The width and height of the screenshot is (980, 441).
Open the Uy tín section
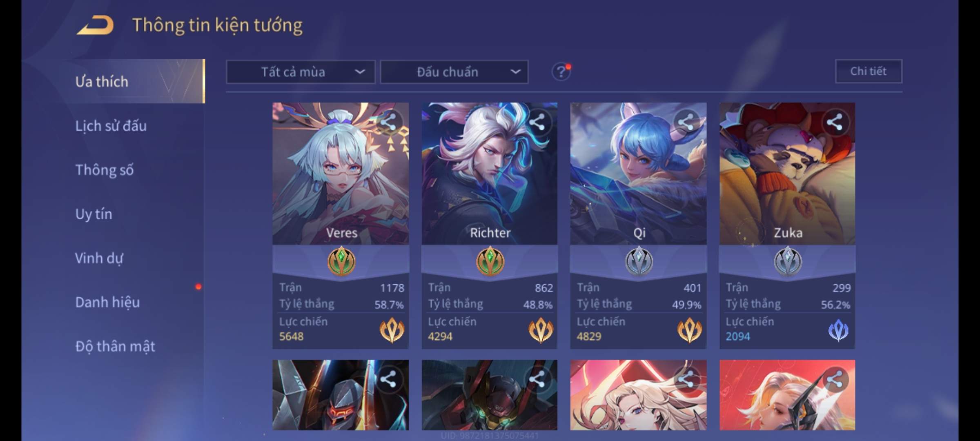pos(94,214)
